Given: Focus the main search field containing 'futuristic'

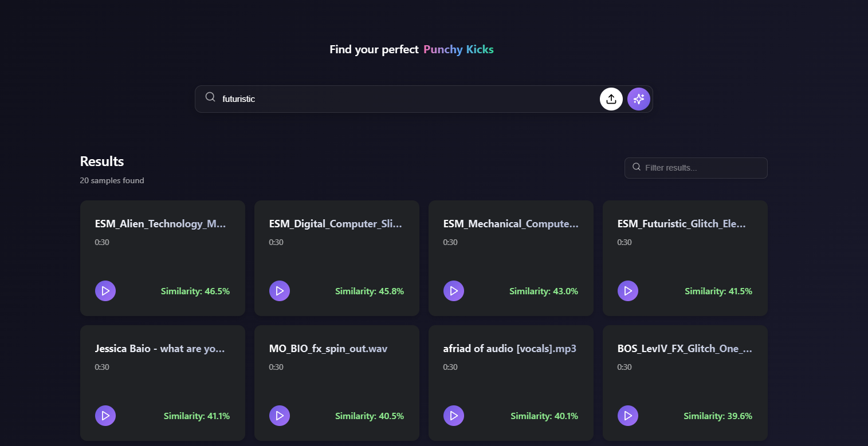Looking at the screenshot, I should point(401,99).
